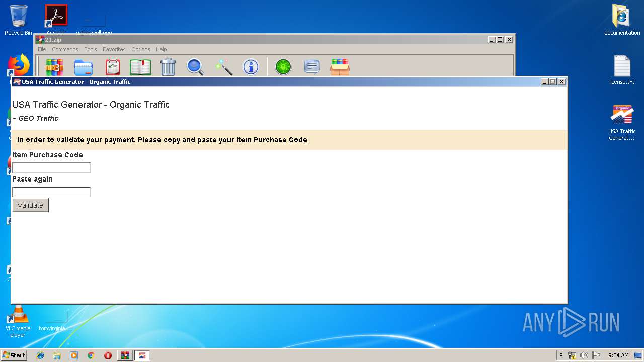Switch to USA Traffic Generator taskbar button
The width and height of the screenshot is (644, 362).
coord(142,355)
